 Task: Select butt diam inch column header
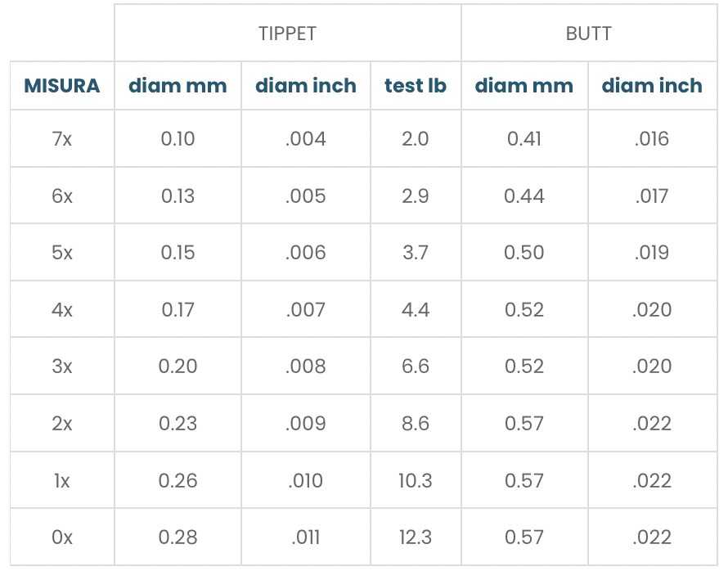pyautogui.click(x=652, y=86)
